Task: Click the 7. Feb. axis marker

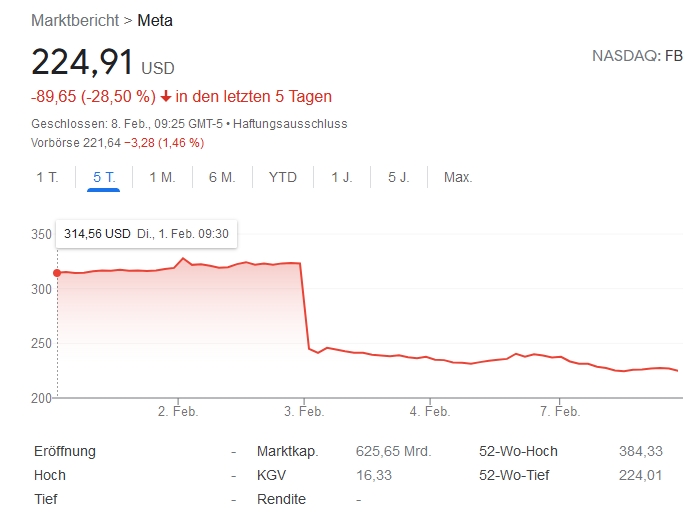Action: (560, 411)
